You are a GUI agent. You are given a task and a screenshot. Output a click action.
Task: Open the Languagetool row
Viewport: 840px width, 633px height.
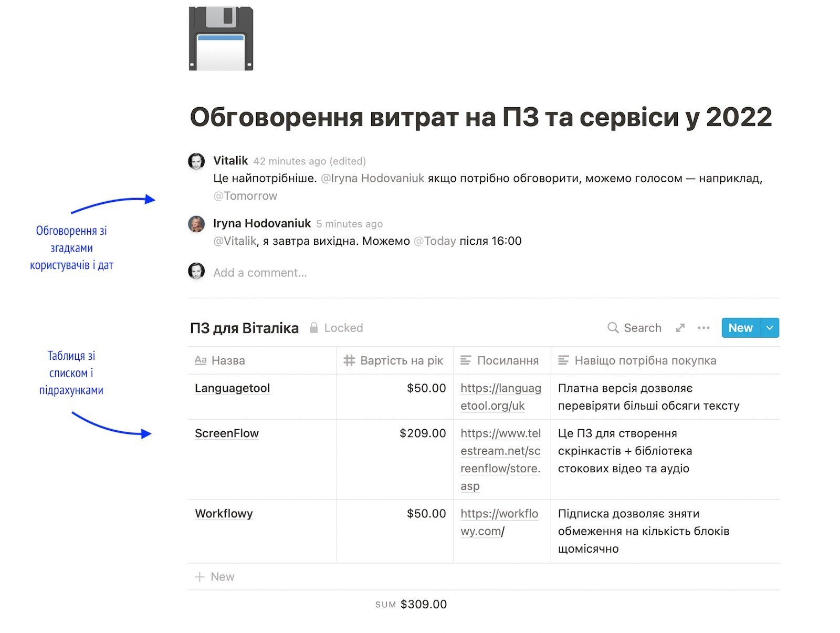pos(232,388)
